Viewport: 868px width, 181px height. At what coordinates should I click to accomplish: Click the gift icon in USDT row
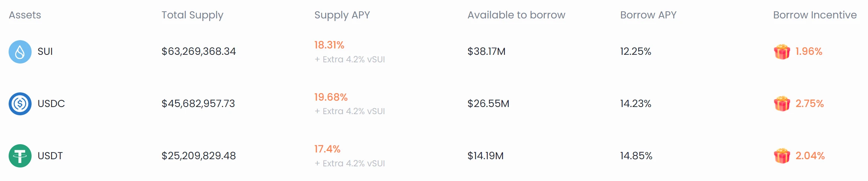782,156
